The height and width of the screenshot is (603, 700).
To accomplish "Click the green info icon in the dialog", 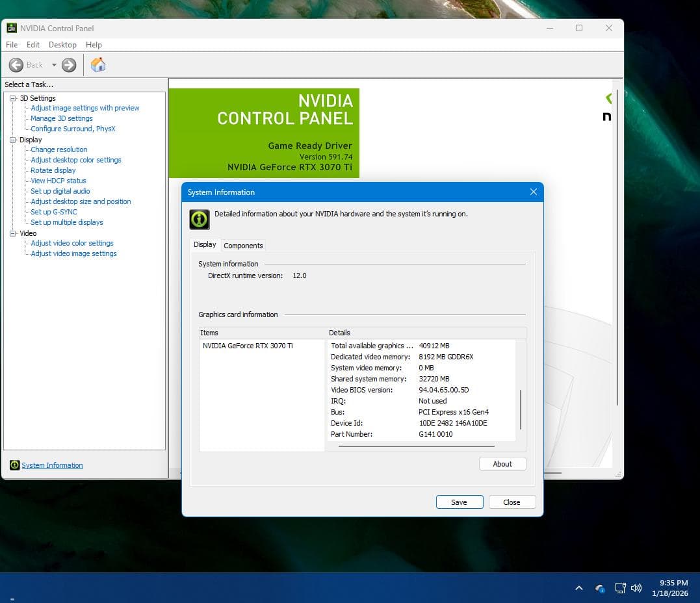I will 200,220.
